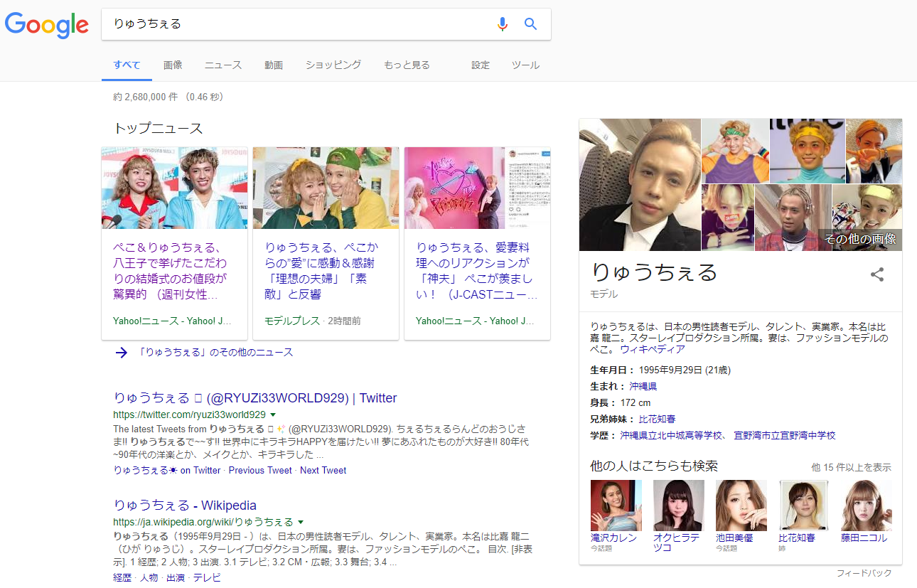Screen dimensions: 917x588
Task: Click the blue magnifier search icon
Action: click(530, 23)
